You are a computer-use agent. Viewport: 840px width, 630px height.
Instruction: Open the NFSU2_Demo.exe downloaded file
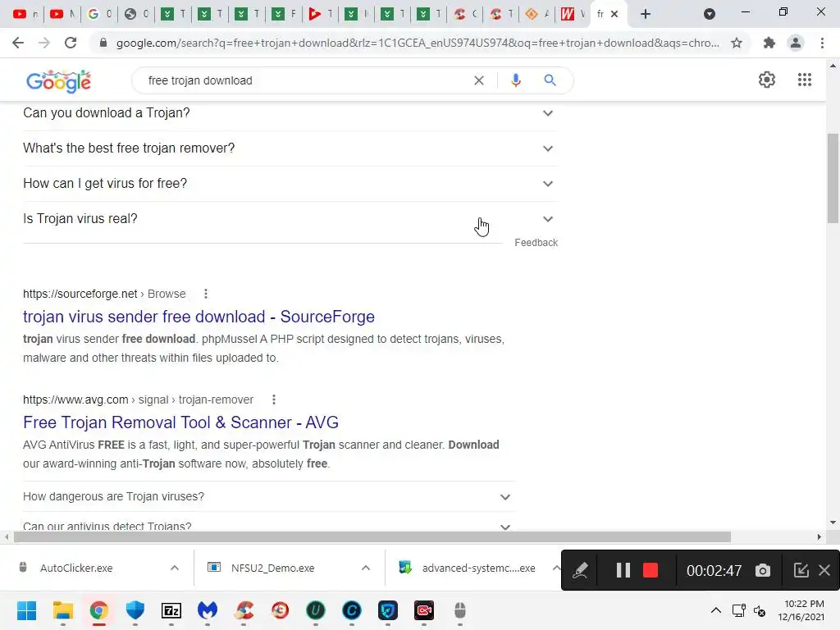click(272, 568)
